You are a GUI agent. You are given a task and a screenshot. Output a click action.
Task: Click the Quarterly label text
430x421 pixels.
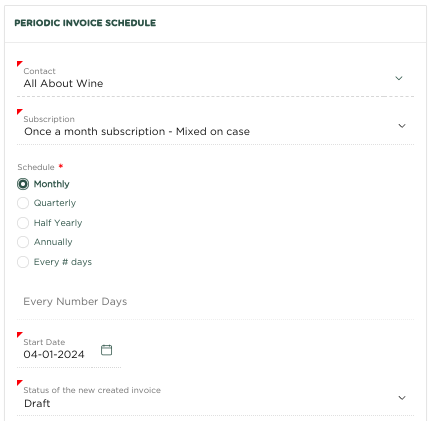55,203
